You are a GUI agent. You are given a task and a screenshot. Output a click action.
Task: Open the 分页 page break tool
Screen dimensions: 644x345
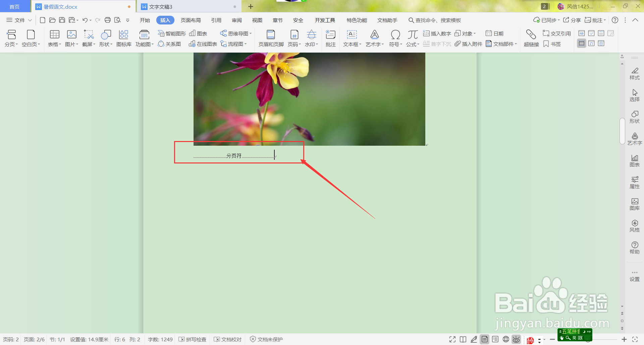click(x=11, y=38)
